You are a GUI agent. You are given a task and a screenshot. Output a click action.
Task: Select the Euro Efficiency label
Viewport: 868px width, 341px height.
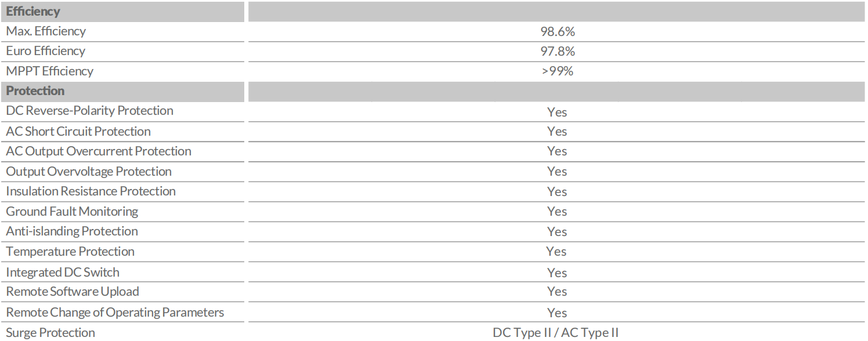[x=45, y=51]
